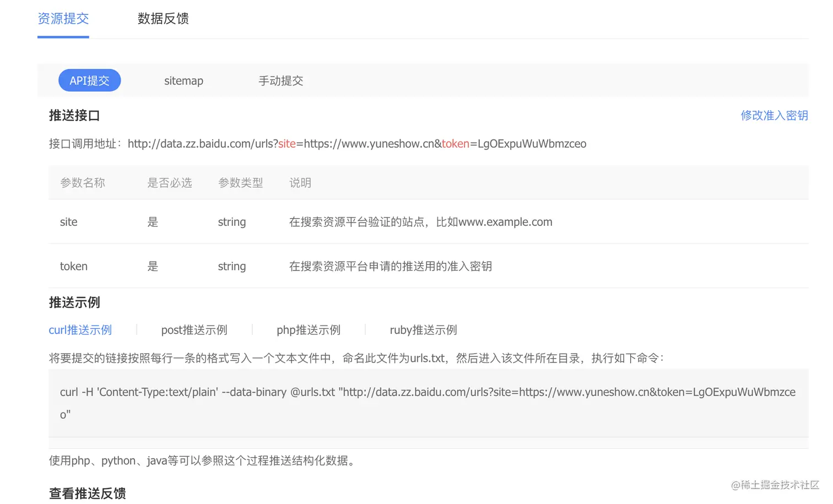
Task: Open the php推送示例 example
Action: pyautogui.click(x=308, y=330)
